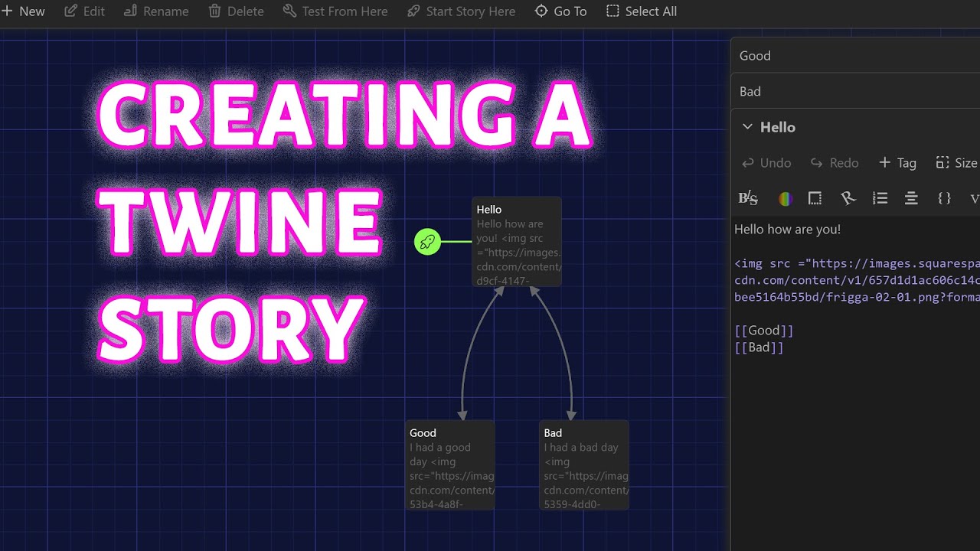Select the Good passage card on the map
The width and height of the screenshot is (980, 551).
[x=450, y=465]
